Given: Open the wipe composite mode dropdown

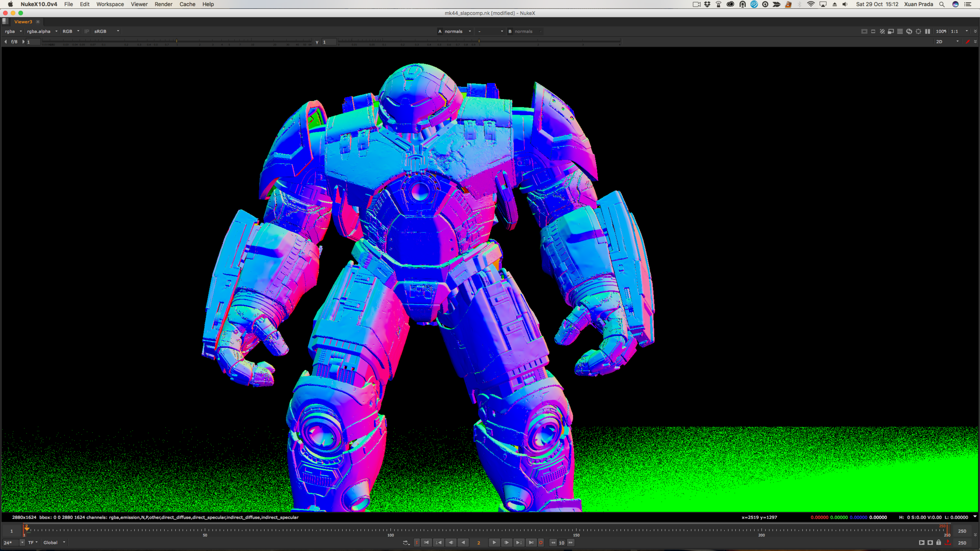Looking at the screenshot, I should pyautogui.click(x=490, y=31).
